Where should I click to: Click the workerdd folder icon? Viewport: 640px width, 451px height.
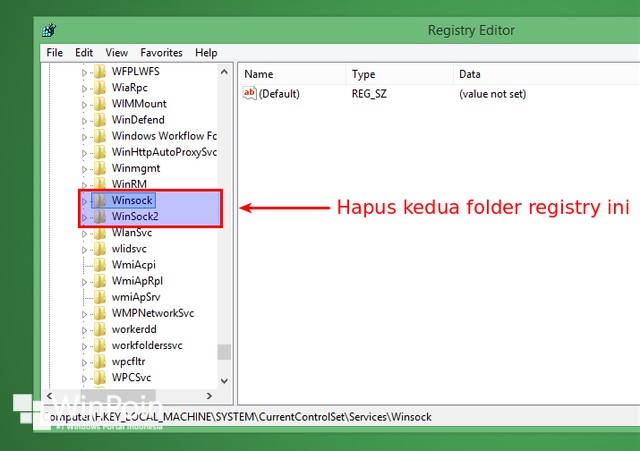click(x=100, y=329)
